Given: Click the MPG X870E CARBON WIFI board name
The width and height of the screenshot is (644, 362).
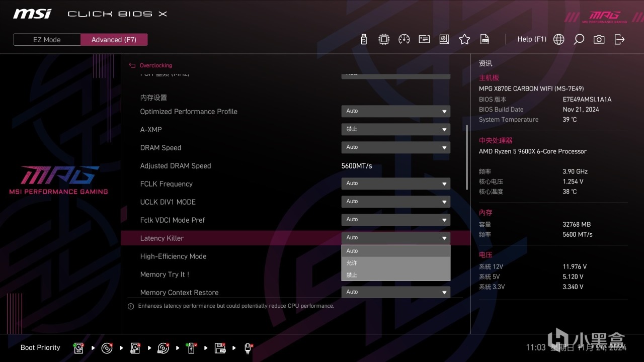Looking at the screenshot, I should (531, 89).
